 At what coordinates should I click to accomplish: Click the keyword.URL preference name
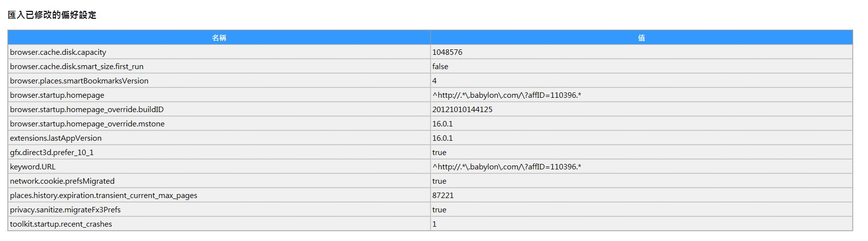pos(33,167)
